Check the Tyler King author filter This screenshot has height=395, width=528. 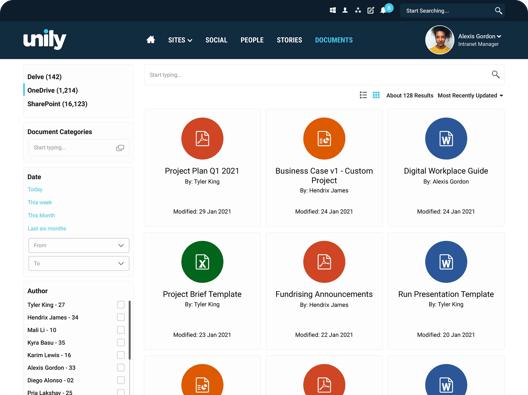121,305
